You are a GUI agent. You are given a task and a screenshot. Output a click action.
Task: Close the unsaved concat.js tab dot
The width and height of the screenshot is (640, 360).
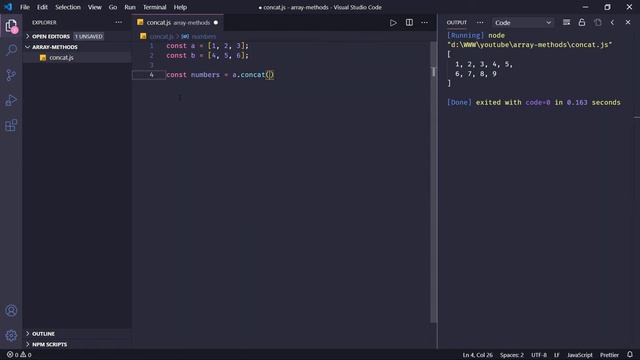(x=216, y=22)
